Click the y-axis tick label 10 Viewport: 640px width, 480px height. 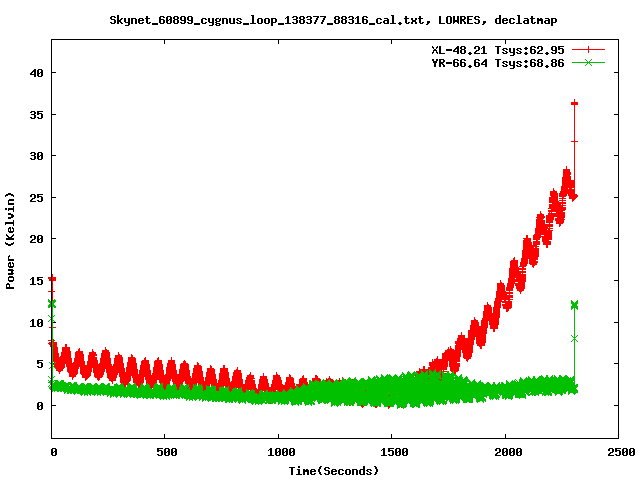pos(36,323)
